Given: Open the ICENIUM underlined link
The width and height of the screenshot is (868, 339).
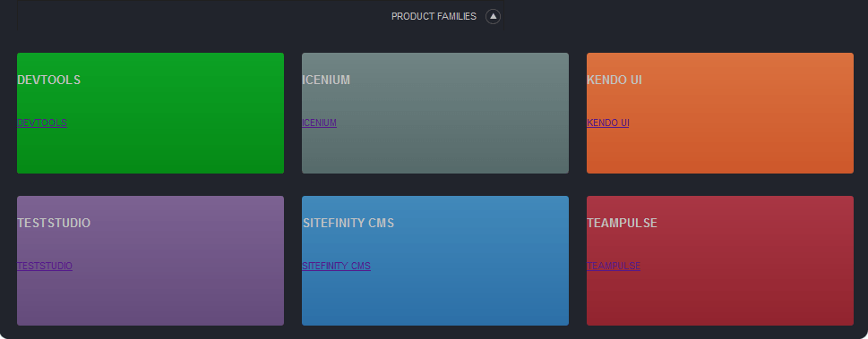Looking at the screenshot, I should 319,123.
